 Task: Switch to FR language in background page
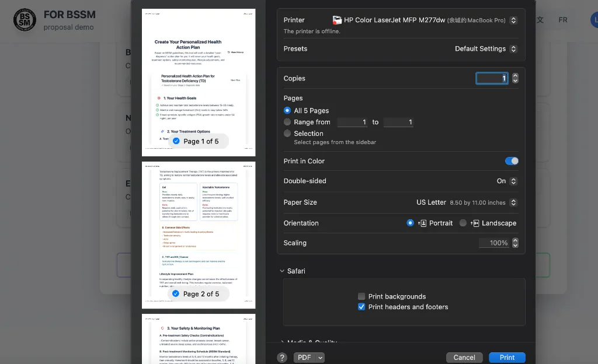coord(563,20)
